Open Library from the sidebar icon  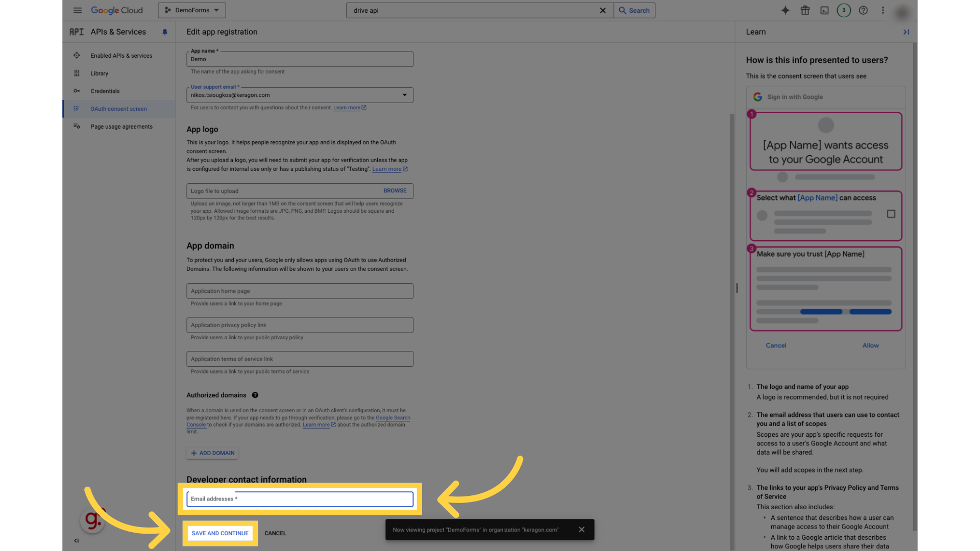click(x=77, y=73)
